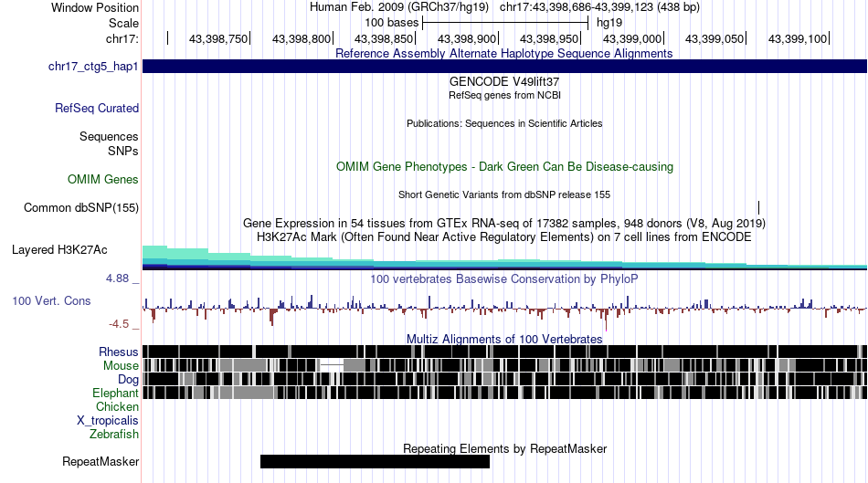The height and width of the screenshot is (483, 868).
Task: Click the Dog alignment label
Action: tap(129, 380)
